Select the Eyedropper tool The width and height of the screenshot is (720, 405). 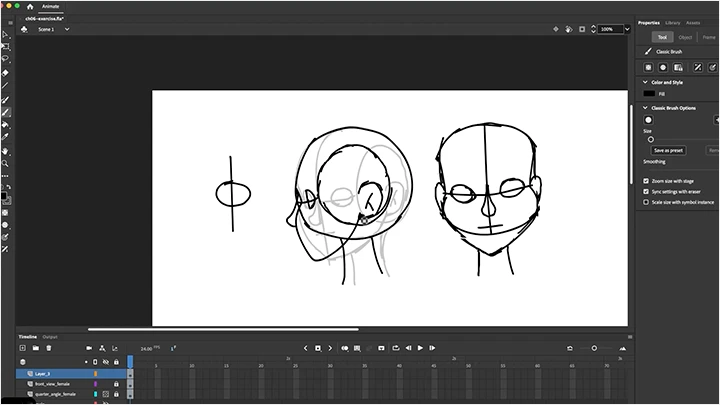pos(6,137)
